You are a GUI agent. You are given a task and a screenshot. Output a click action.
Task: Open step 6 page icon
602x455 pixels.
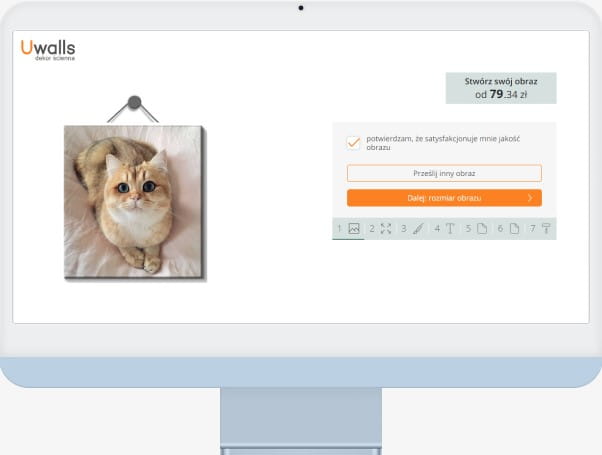[x=514, y=229]
